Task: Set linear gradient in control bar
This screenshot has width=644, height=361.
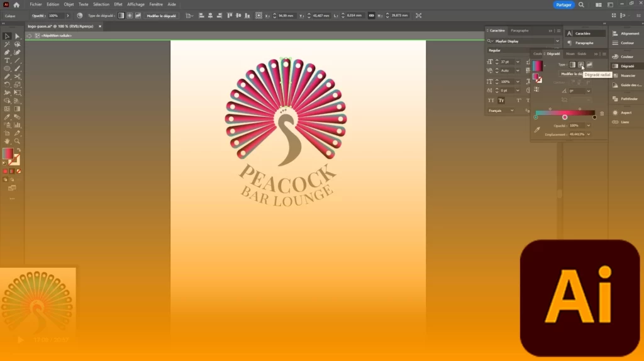Action: click(121, 16)
